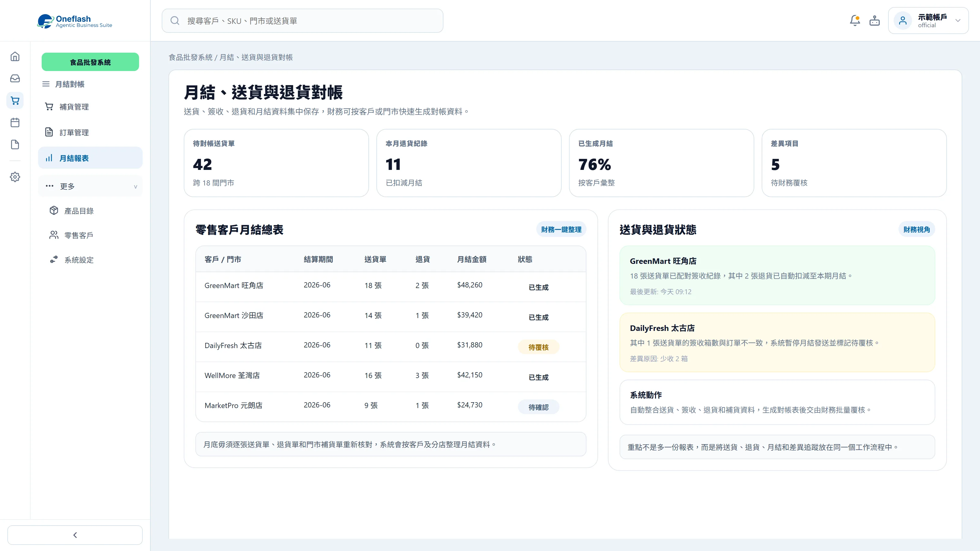Click the 結算期間 column header

(318, 259)
